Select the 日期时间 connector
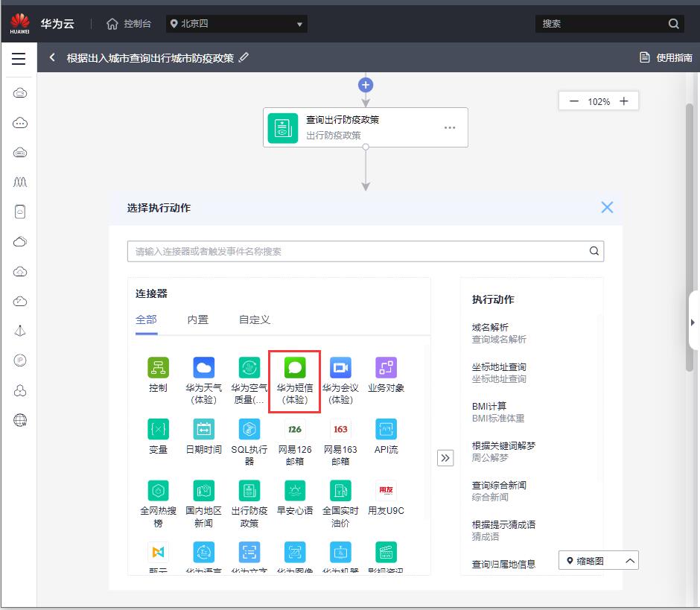 point(203,436)
